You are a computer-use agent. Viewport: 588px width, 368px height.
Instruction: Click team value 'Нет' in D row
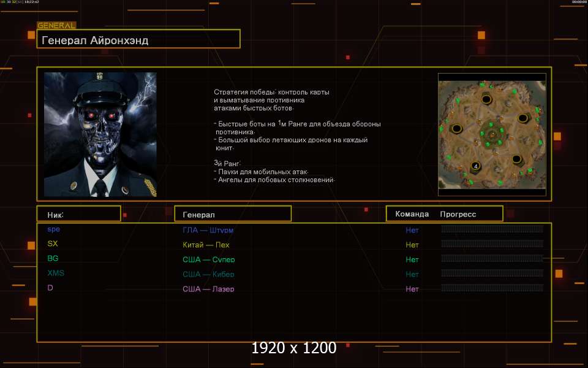412,289
